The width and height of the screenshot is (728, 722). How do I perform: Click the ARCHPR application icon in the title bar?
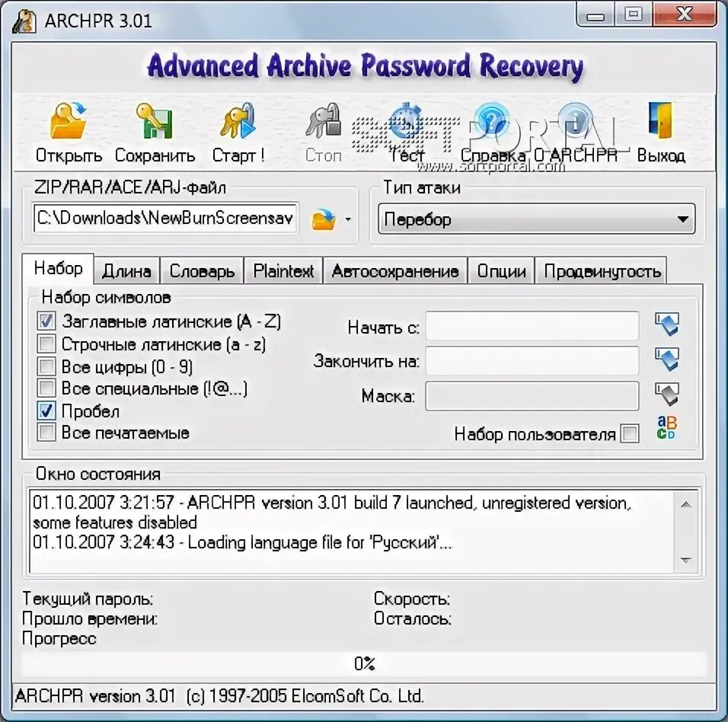24,21
